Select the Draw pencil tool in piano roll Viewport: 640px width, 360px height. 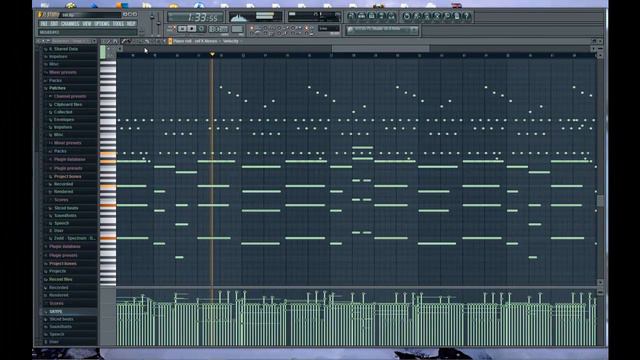pos(124,41)
